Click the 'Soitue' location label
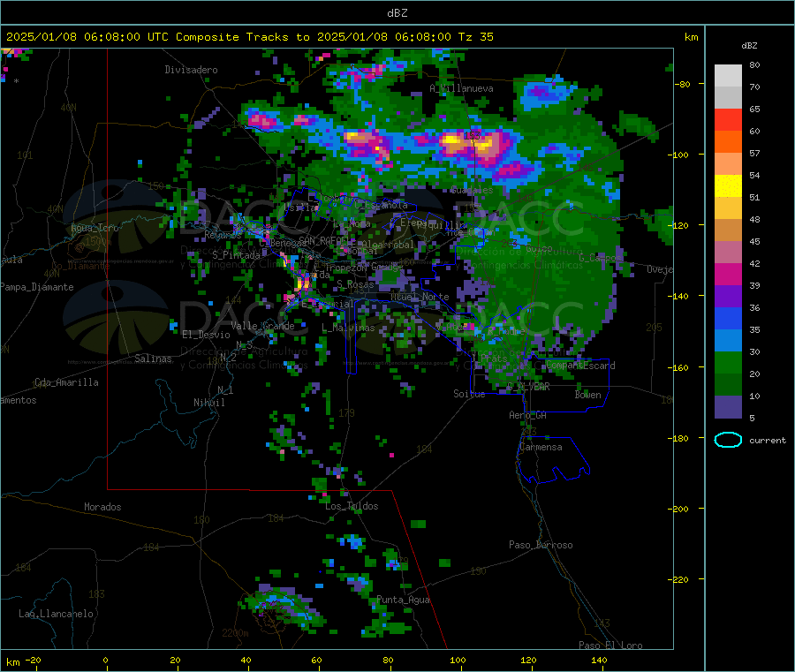This screenshot has height=672, width=795. point(469,394)
